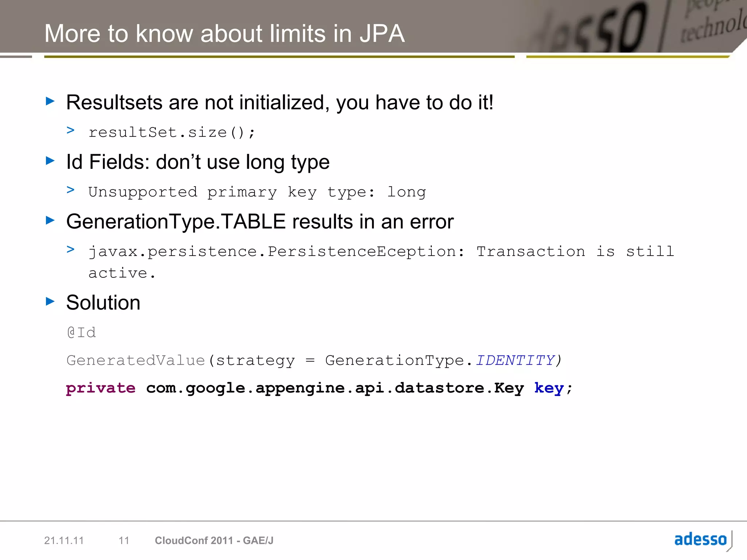The image size is (747, 560).
Task: Click the text resultSet.size();
Action: (x=172, y=132)
